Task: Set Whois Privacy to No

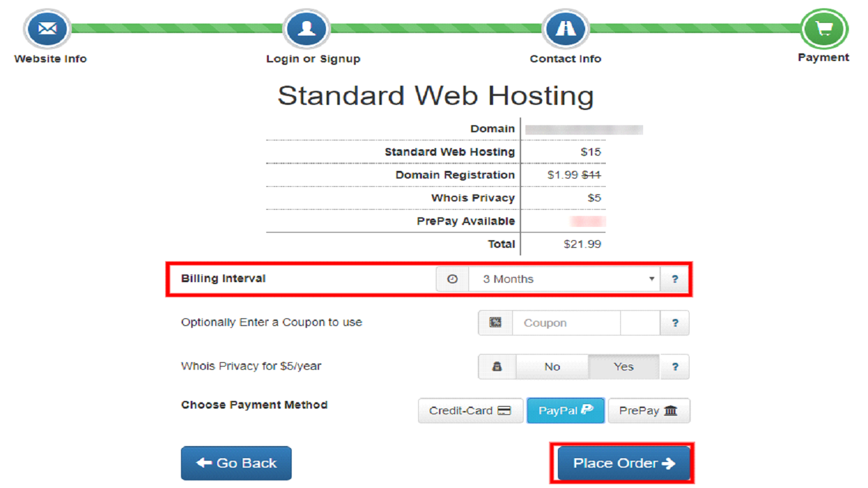Action: point(552,367)
